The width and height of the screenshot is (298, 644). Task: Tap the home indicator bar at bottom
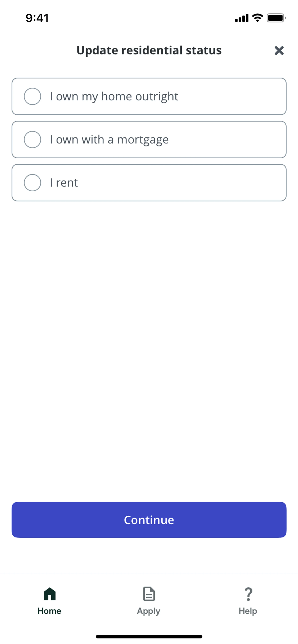[149, 637]
